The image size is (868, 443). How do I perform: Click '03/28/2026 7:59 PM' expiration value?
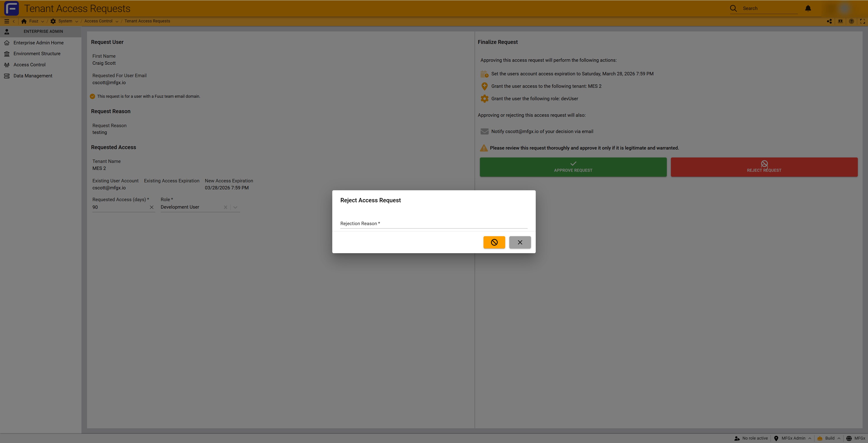227,188
